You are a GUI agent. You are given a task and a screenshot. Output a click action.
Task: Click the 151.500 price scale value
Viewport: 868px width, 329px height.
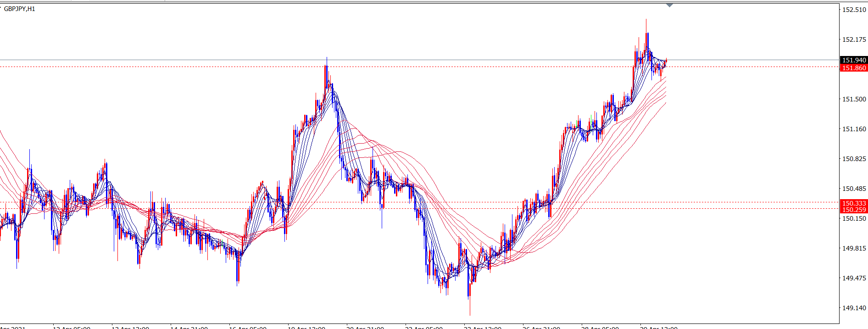click(x=854, y=99)
